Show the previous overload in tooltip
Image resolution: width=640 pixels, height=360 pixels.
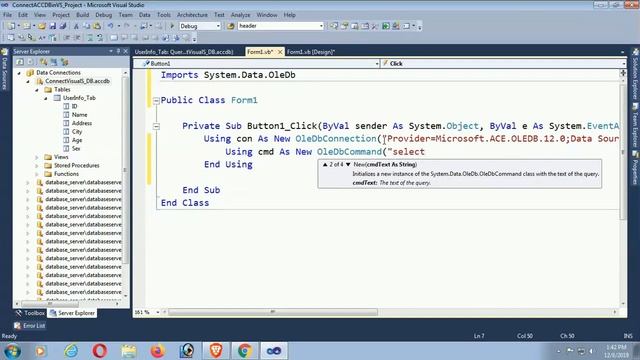click(x=325, y=164)
